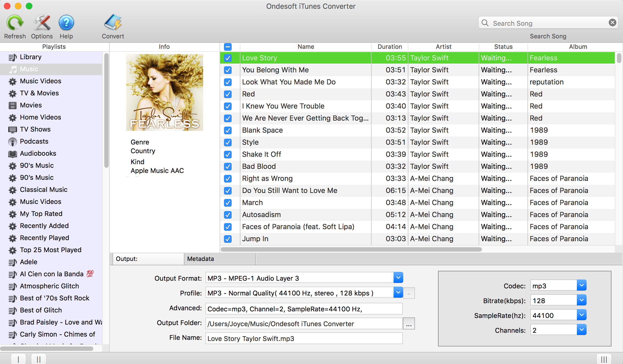Toggle checkbox for Love Story track
The height and width of the screenshot is (364, 623).
227,57
